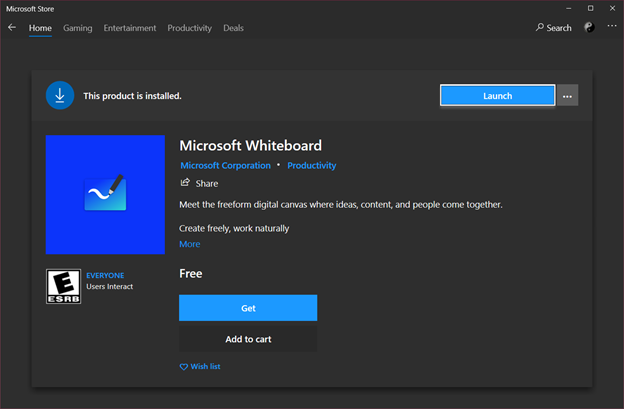Screen dimensions: 624x409
Task: Click the 'Free' price text
Action: click(191, 274)
